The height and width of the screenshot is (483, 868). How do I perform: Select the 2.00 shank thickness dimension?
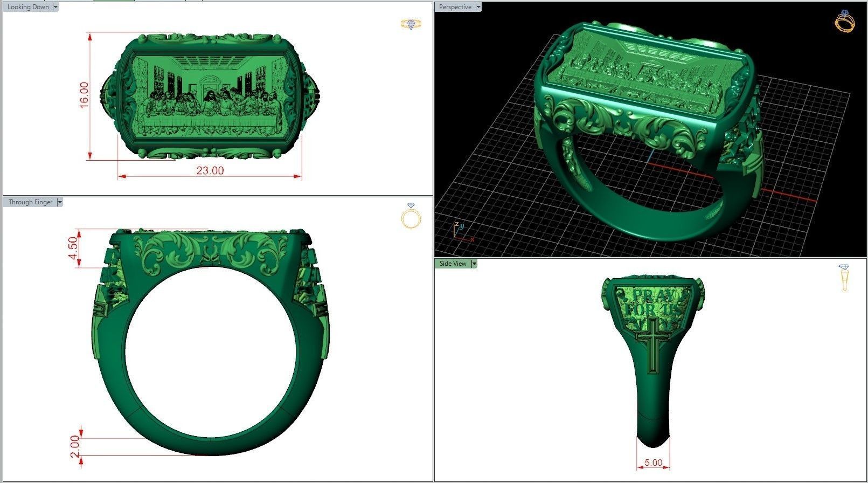75,446
